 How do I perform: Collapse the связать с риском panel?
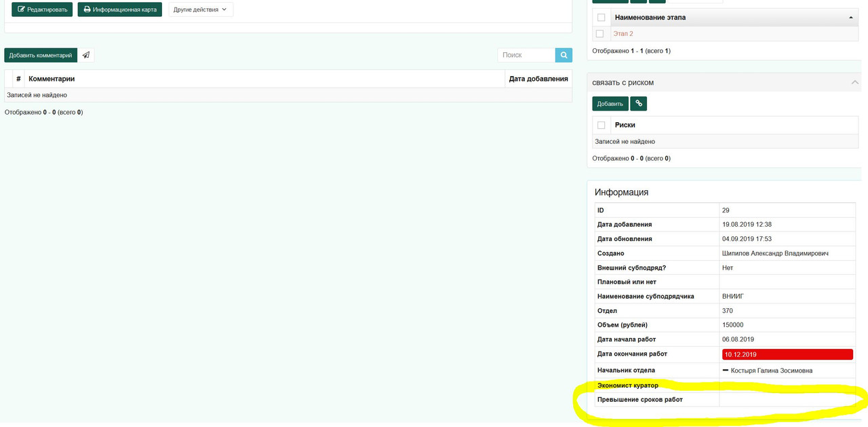point(854,83)
